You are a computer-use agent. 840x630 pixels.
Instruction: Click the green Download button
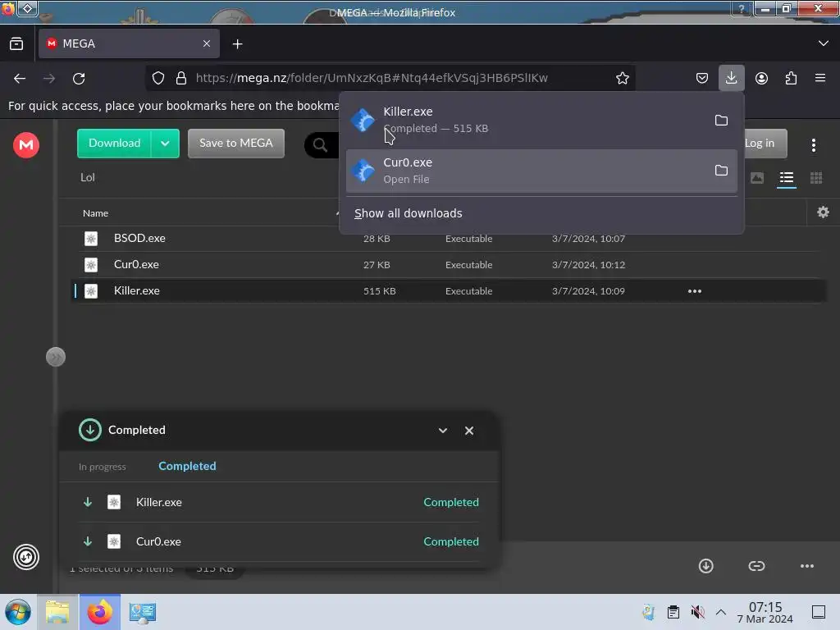114,144
